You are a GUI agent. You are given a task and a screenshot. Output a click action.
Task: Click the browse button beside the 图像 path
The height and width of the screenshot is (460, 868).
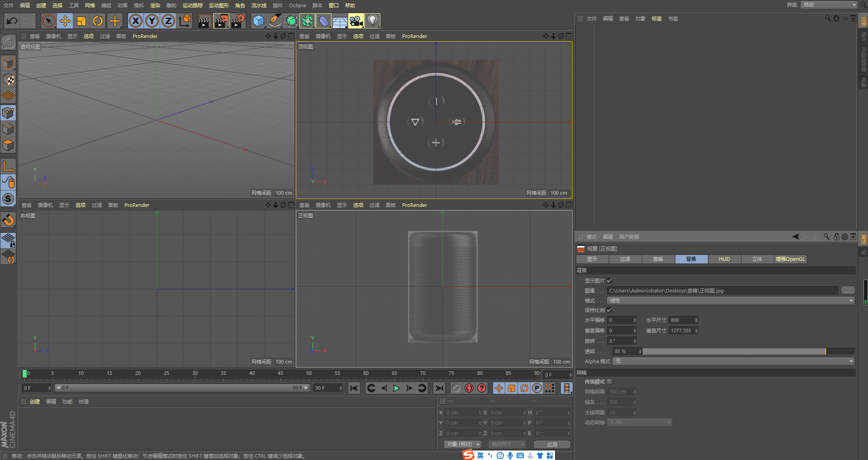[848, 290]
